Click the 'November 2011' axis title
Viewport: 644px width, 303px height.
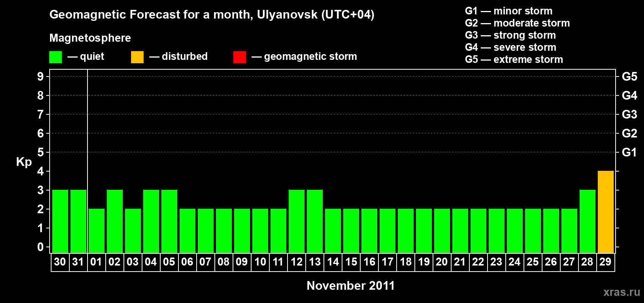click(x=351, y=286)
